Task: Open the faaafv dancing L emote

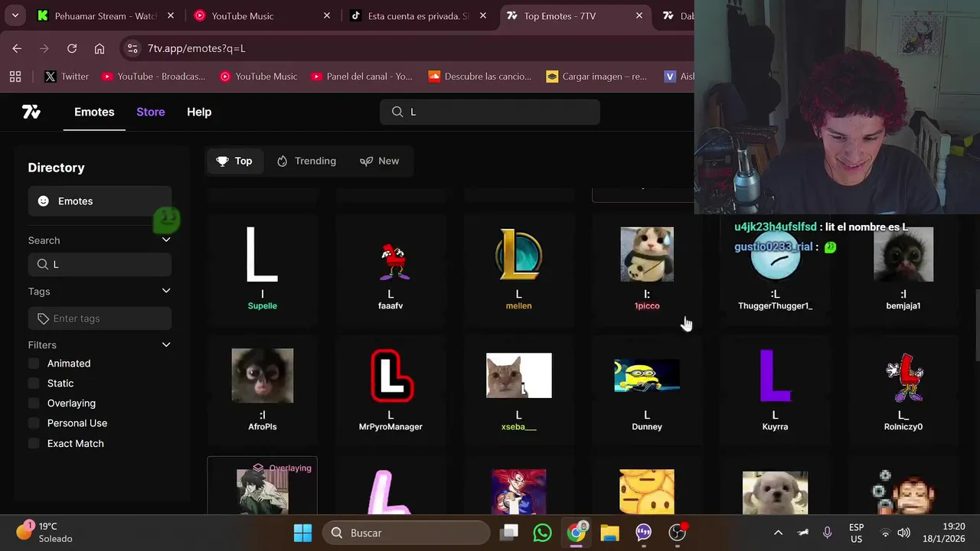Action: point(390,268)
